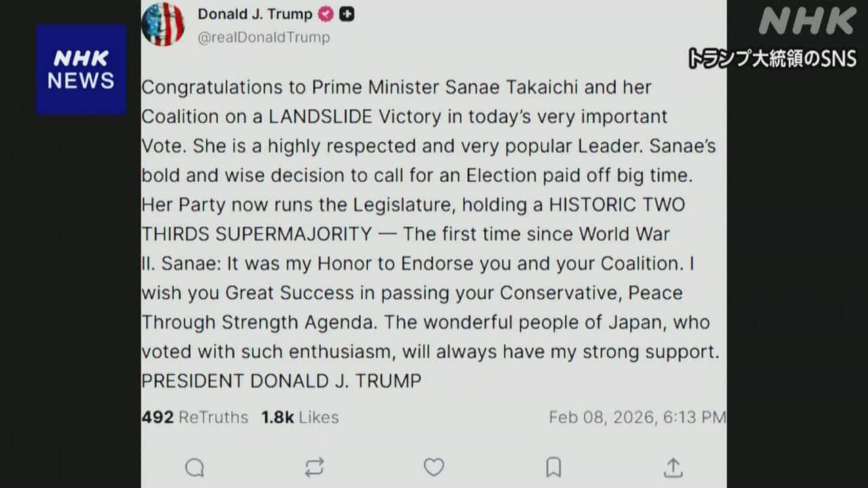The width and height of the screenshot is (868, 488).
Task: Click the reply speech bubble icon
Action: pyautogui.click(x=195, y=467)
